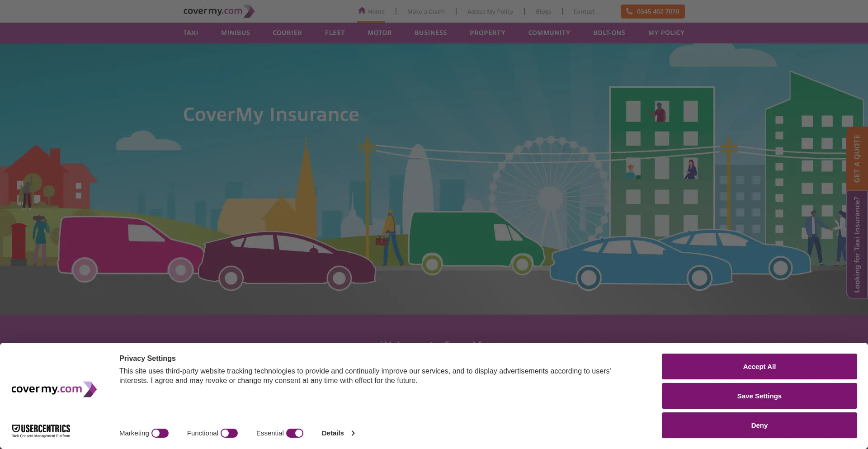Image resolution: width=868 pixels, height=449 pixels.
Task: Open the Get a Quote side tab
Action: 857,158
